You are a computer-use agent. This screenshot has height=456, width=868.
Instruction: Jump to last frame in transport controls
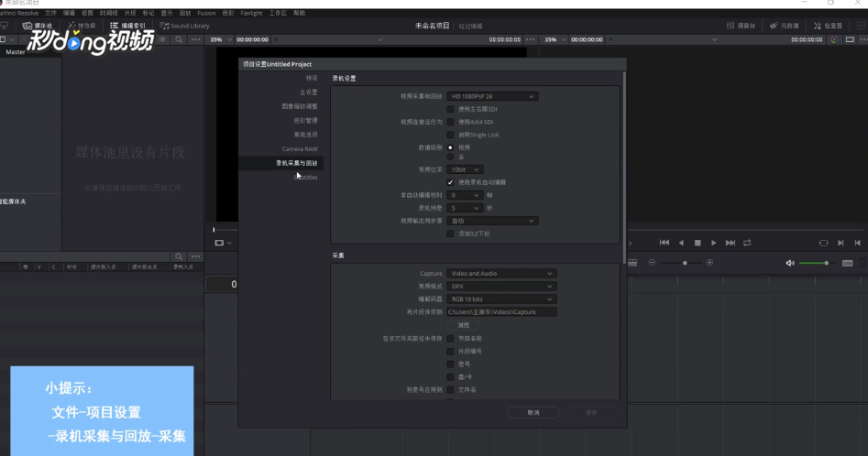point(731,243)
